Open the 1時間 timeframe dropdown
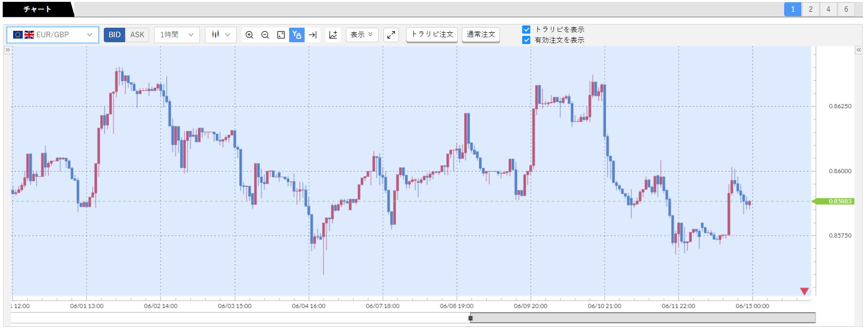The height and width of the screenshot is (330, 868). coord(177,35)
